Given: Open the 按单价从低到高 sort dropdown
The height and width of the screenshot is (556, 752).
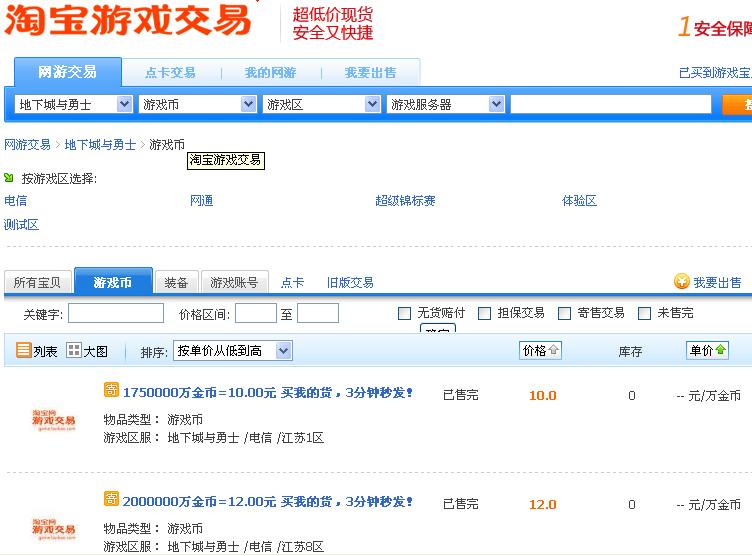Looking at the screenshot, I should pos(233,351).
